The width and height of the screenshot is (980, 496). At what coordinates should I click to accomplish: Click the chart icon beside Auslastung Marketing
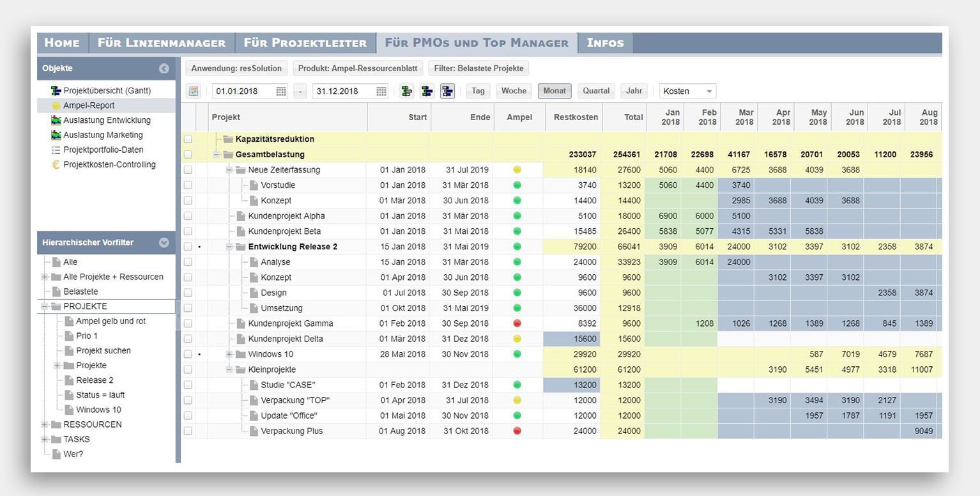(56, 135)
